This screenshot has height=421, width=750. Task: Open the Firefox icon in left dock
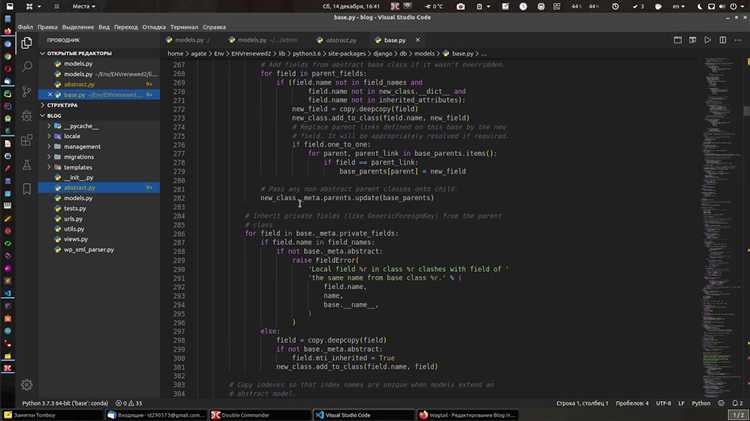(x=8, y=31)
